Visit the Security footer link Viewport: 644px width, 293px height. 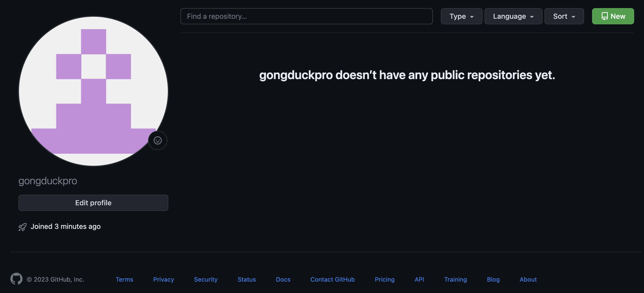[206, 279]
